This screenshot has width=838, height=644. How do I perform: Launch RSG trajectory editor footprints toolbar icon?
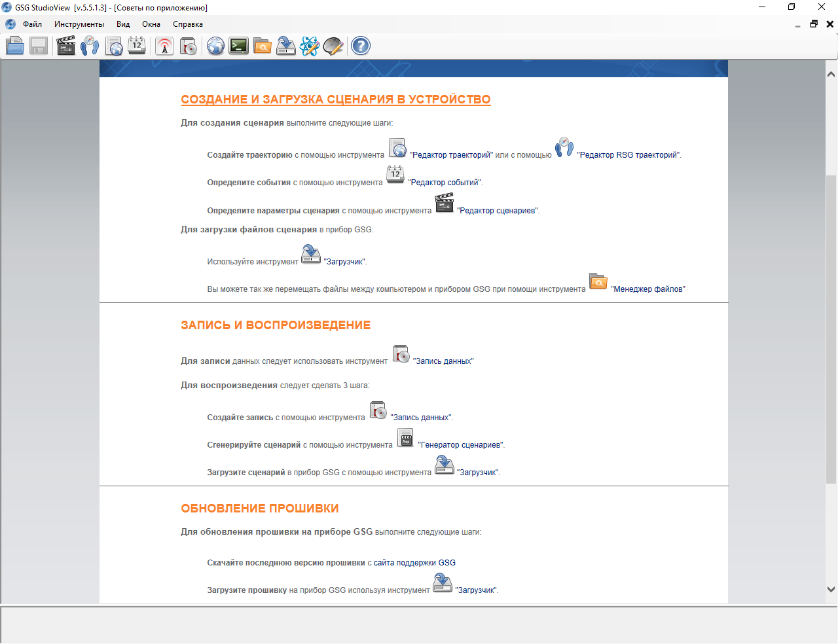90,46
